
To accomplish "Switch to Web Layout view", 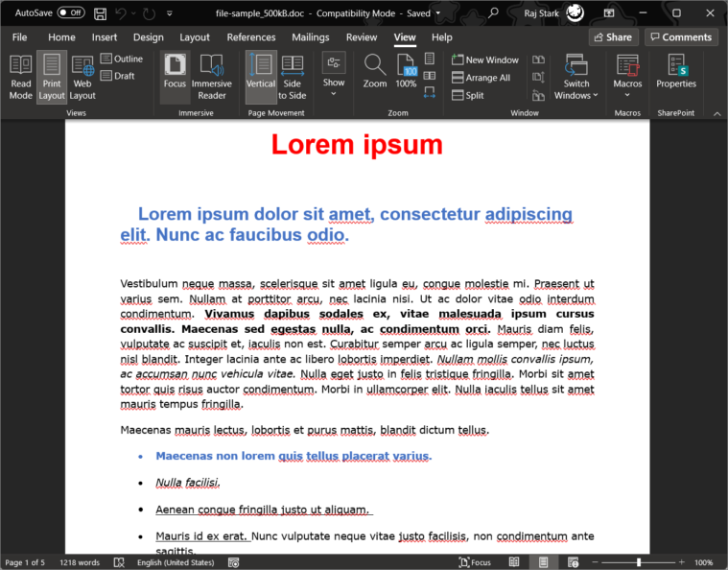I will [82, 77].
